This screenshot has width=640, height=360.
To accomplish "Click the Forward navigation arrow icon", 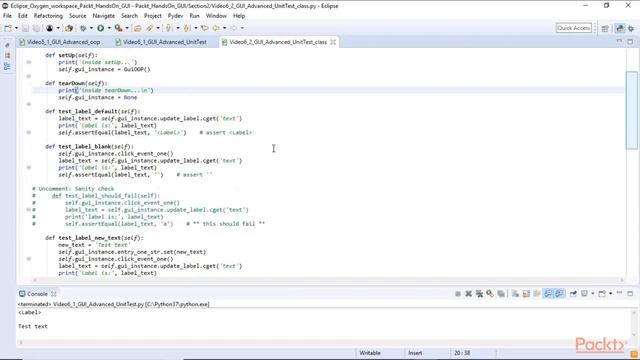I will [233, 28].
